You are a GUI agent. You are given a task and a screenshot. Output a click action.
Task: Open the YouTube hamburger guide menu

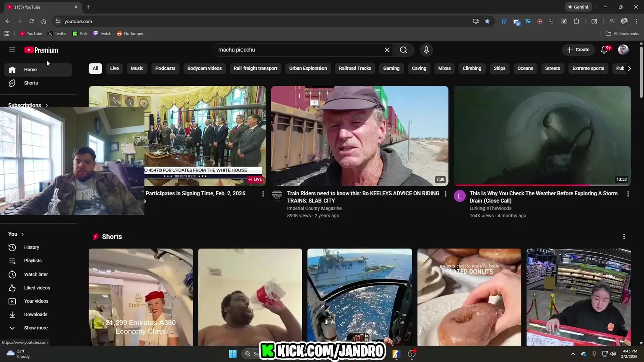(12, 50)
